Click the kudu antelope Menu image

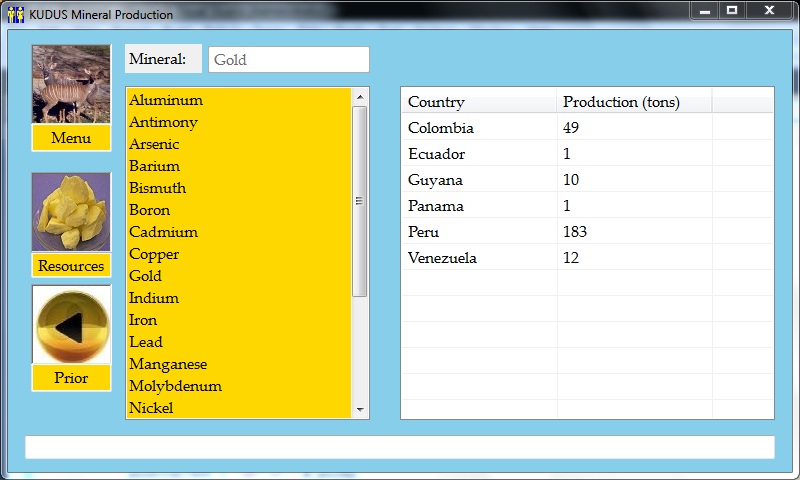coord(71,84)
